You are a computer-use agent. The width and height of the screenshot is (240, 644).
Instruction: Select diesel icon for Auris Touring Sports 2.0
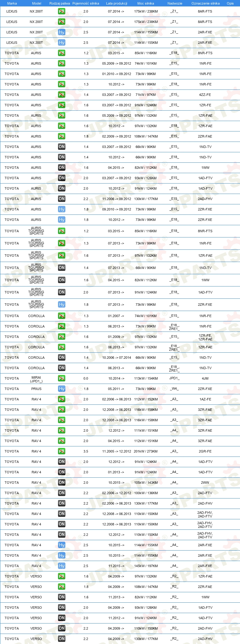(62, 292)
